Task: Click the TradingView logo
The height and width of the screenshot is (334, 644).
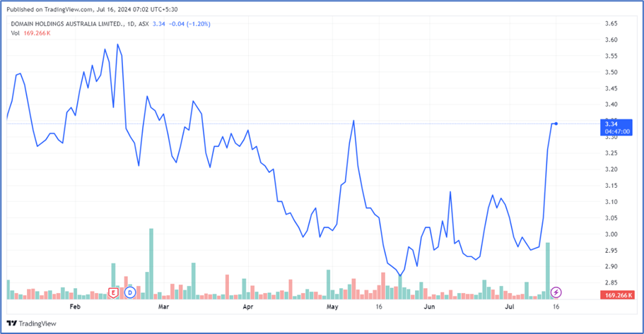Action: [x=32, y=323]
